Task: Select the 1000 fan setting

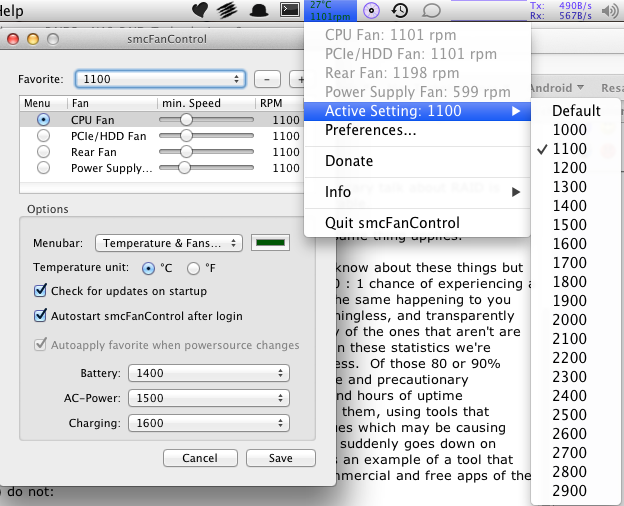Action: pyautogui.click(x=576, y=130)
